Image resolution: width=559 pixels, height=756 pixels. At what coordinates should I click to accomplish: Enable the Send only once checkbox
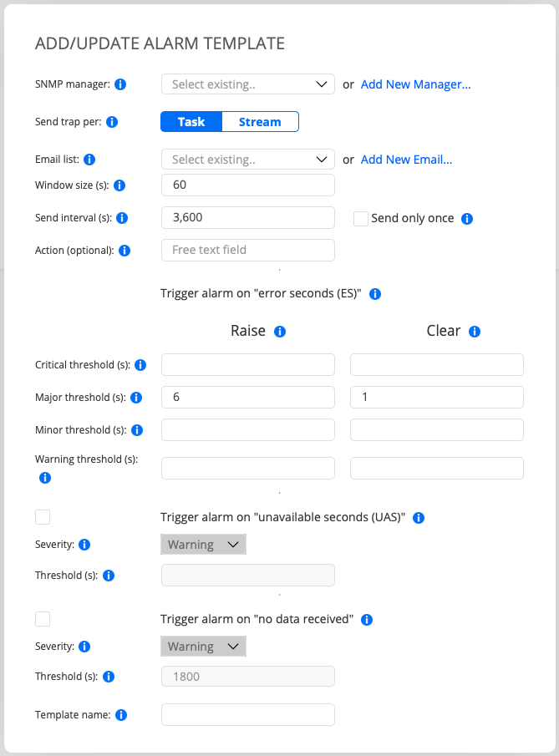pyautogui.click(x=360, y=218)
